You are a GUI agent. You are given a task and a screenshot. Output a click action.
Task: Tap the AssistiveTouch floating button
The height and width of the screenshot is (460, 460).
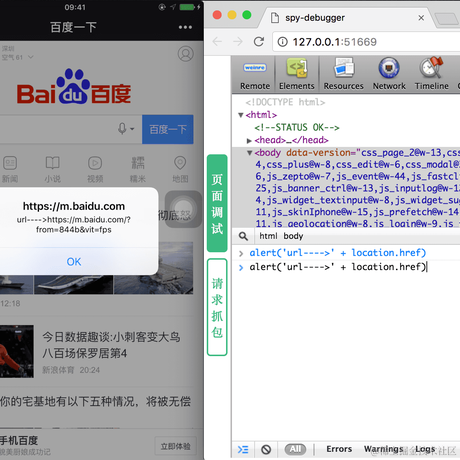[183, 209]
